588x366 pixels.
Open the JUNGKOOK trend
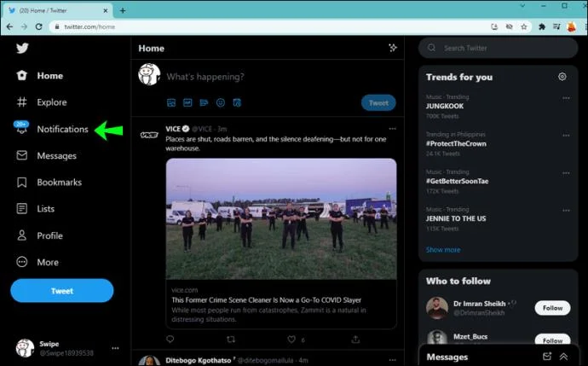[x=445, y=107]
